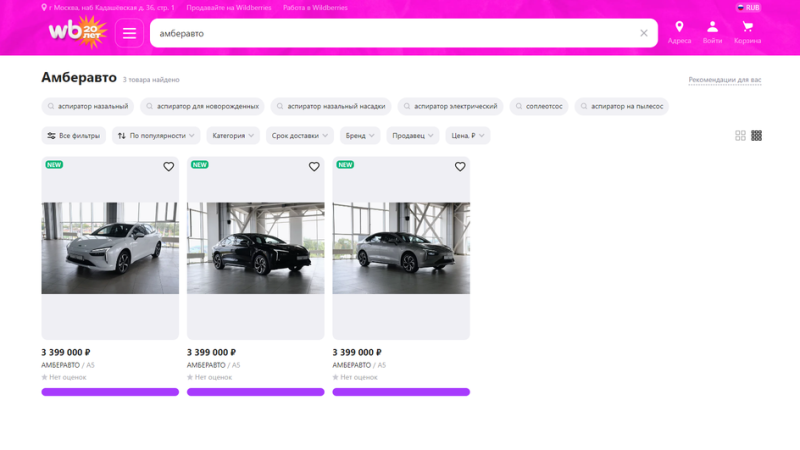Open the black car product photo
800x450 pixels.
pos(256,248)
